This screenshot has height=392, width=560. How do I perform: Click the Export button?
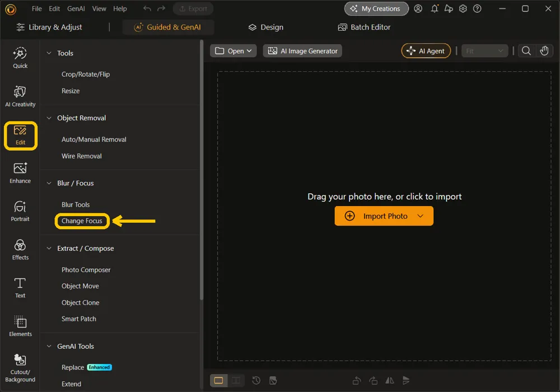[x=193, y=8]
